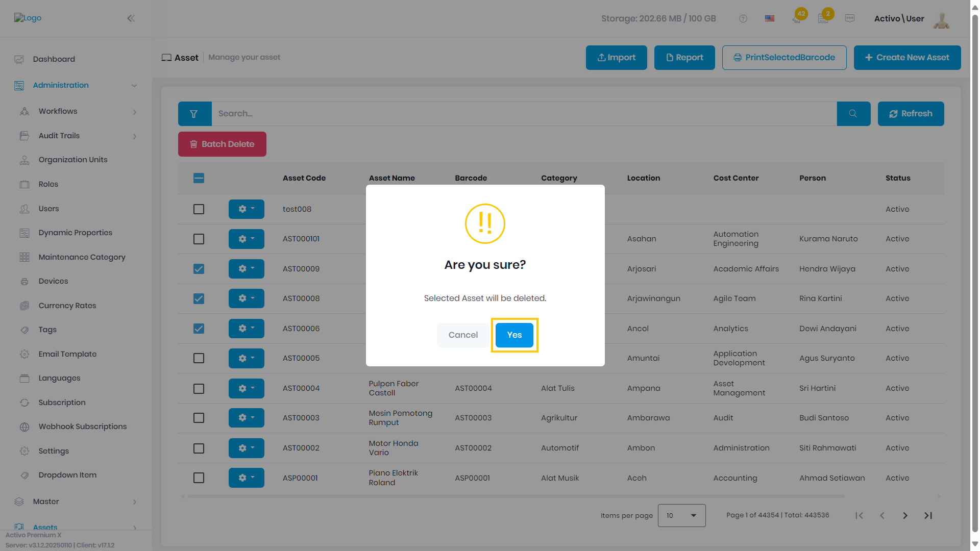The width and height of the screenshot is (980, 551).
Task: Click the Webhook Subscriptions globe icon
Action: pos(24,427)
